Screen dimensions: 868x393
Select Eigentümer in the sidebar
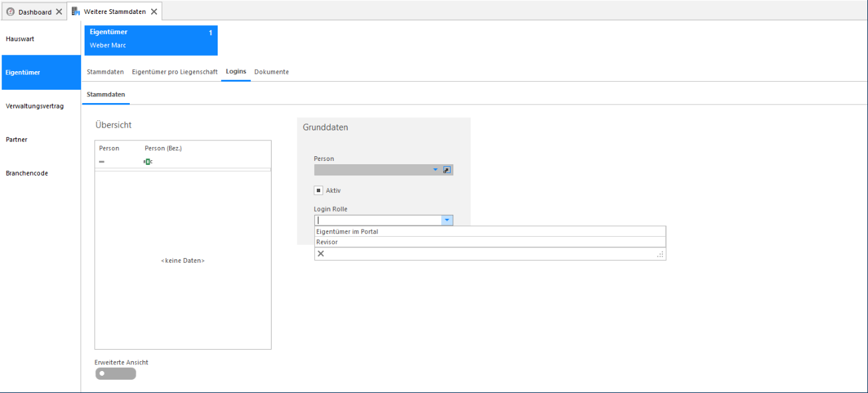(41, 72)
